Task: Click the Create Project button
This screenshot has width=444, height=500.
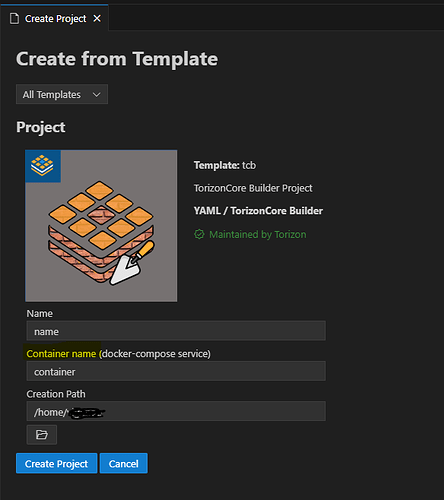Action: pos(57,463)
